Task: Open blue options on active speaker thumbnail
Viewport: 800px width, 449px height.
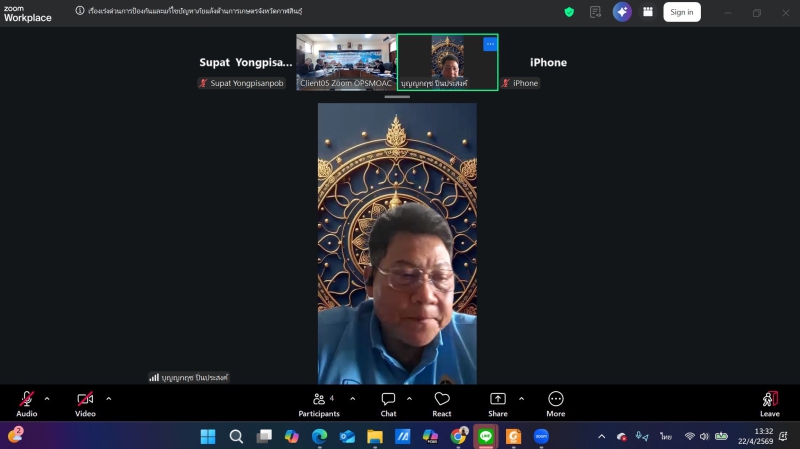Action: point(489,44)
